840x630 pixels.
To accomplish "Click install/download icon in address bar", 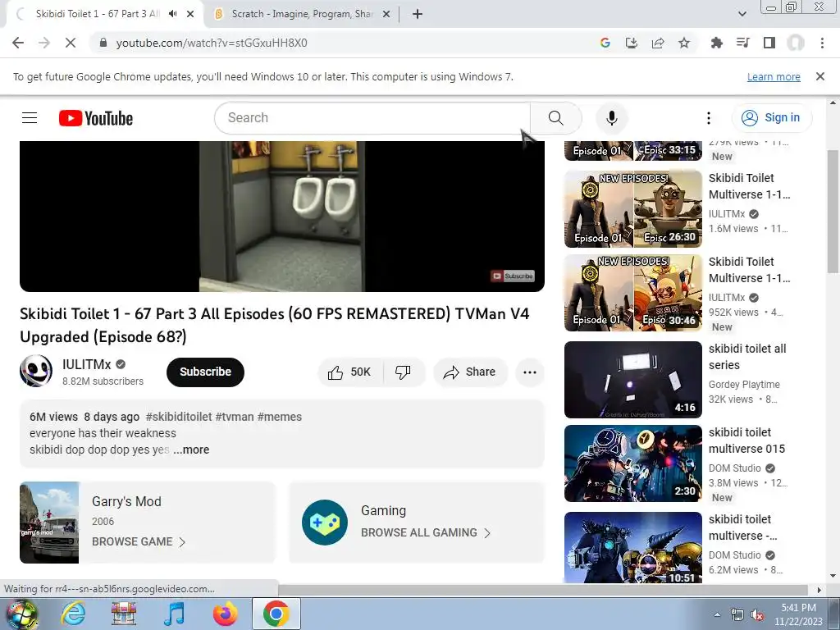I will [632, 43].
